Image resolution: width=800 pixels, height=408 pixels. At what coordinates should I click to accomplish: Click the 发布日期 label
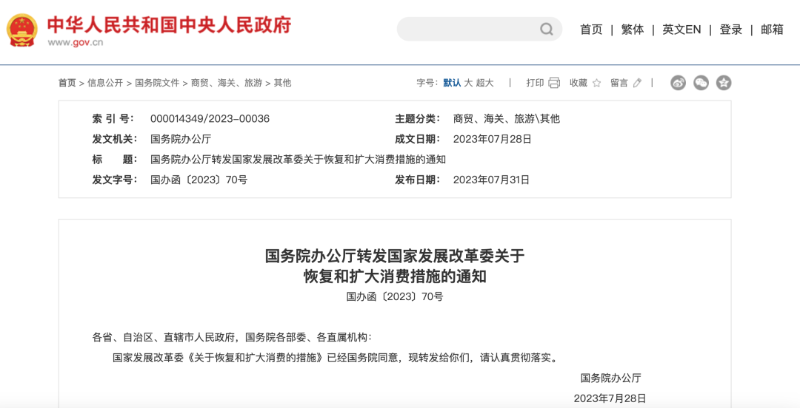[x=417, y=180]
